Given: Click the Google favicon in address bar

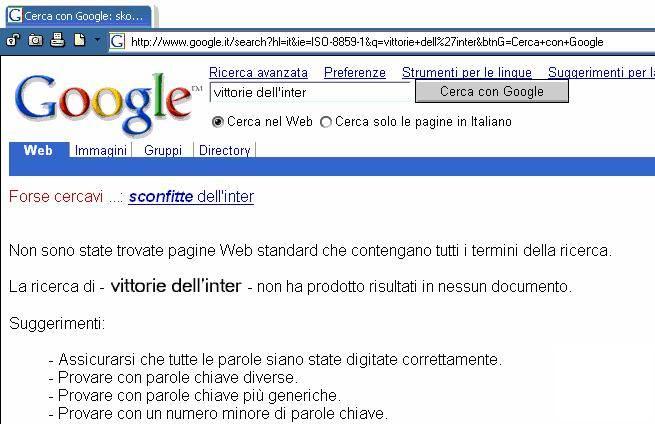Looking at the screenshot, I should point(117,41).
